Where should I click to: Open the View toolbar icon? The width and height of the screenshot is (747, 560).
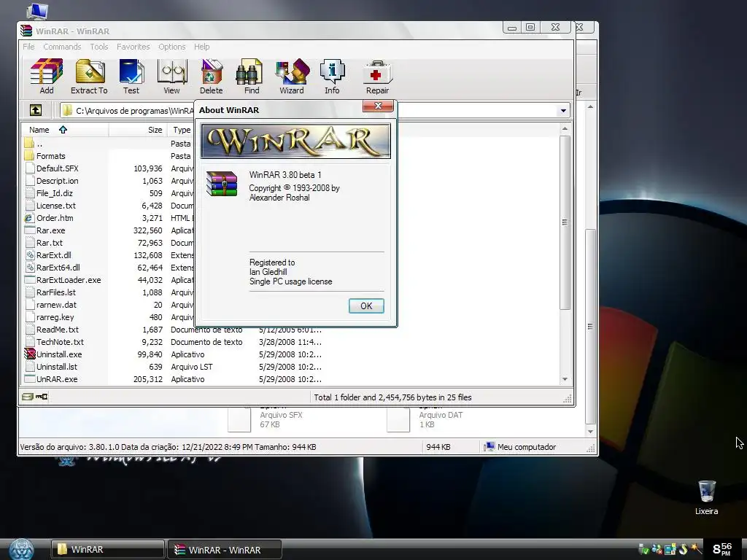tap(172, 76)
